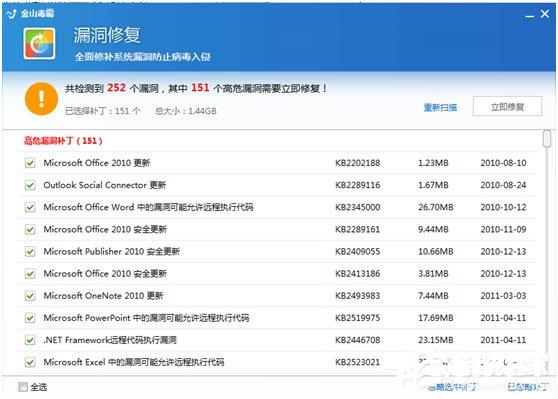The height and width of the screenshot is (399, 558).
Task: Toggle Microsoft Excel KB2523021 checkbox
Action: (30, 362)
